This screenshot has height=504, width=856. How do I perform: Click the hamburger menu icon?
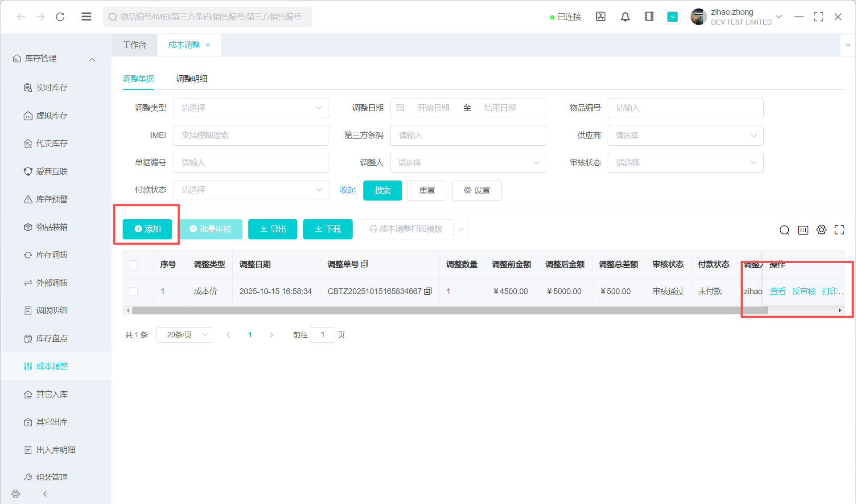tap(86, 17)
